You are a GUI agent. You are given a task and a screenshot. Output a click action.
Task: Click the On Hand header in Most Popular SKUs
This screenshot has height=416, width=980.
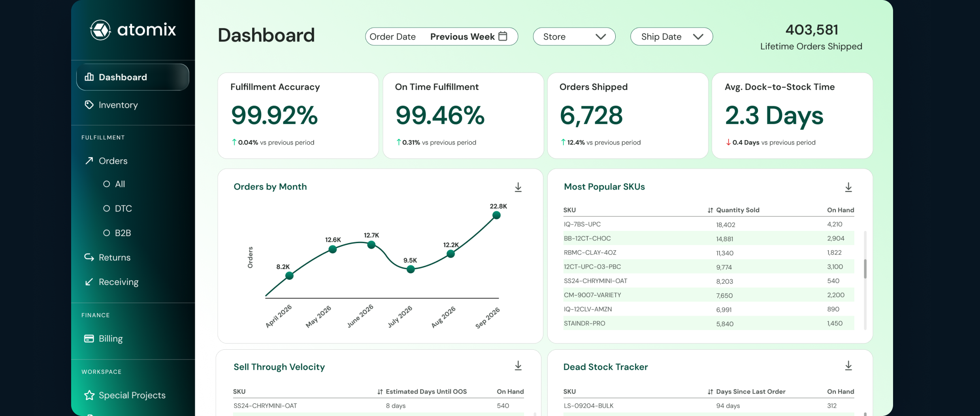(x=841, y=210)
